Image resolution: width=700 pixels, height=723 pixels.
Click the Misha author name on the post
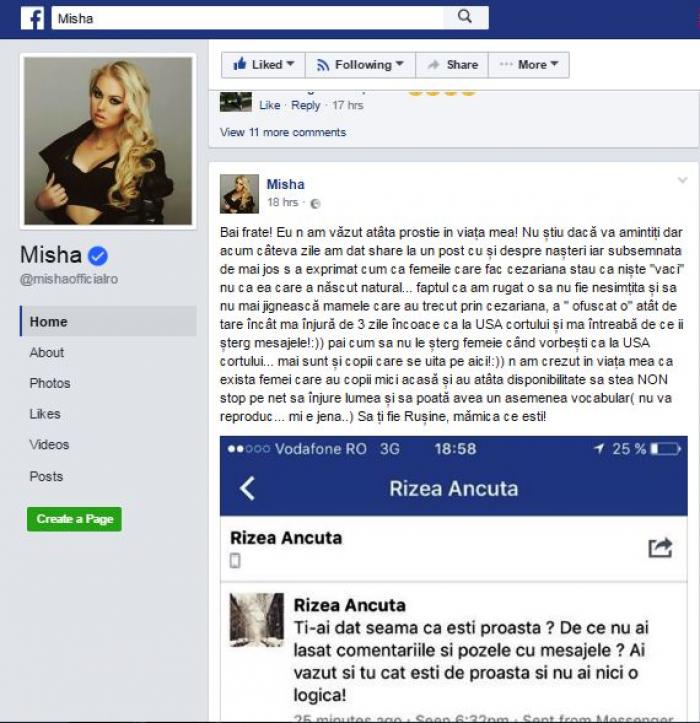(x=285, y=184)
